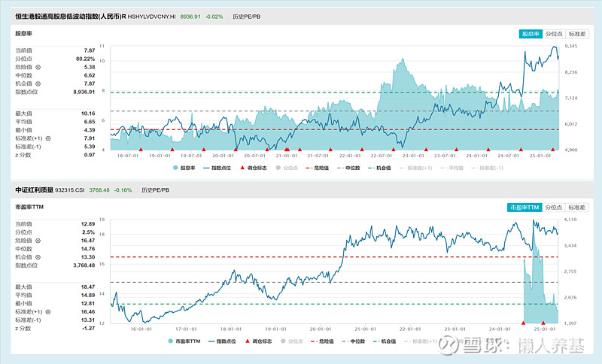
Task: Select the 市盈率TTM tab
Action: [524, 207]
